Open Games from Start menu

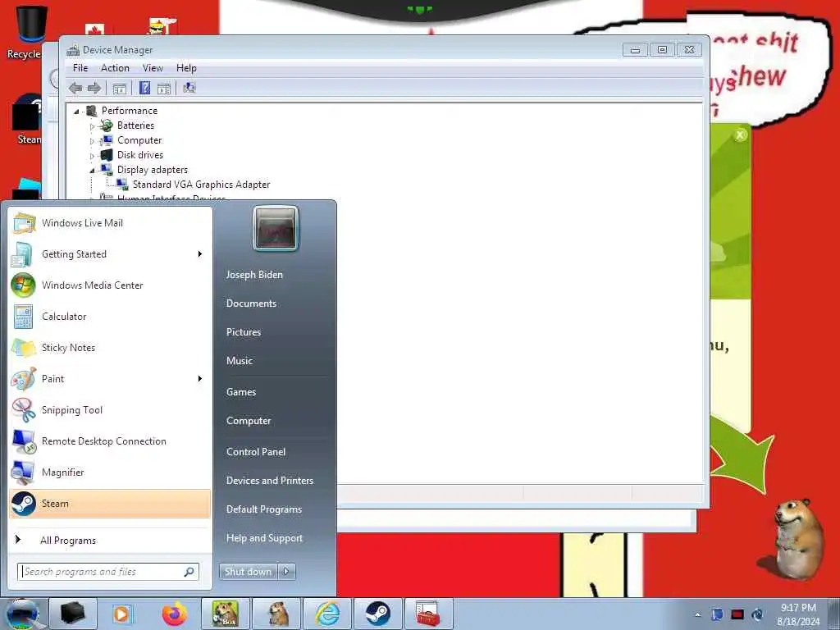241,392
